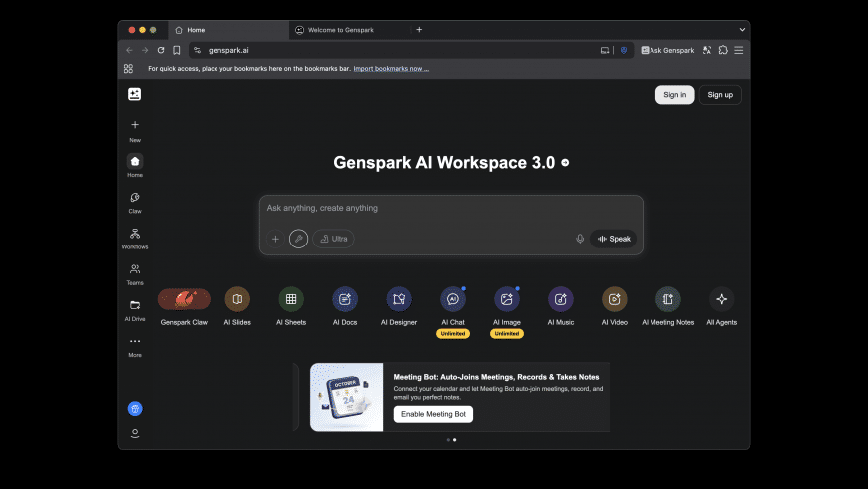Open Workflows in the sidebar
Screen dimensions: 868x489
(135, 239)
